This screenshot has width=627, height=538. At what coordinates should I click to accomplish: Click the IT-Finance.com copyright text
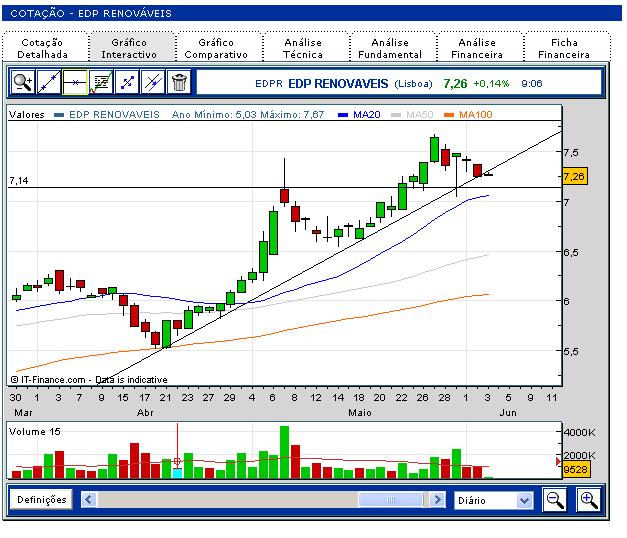[x=89, y=379]
